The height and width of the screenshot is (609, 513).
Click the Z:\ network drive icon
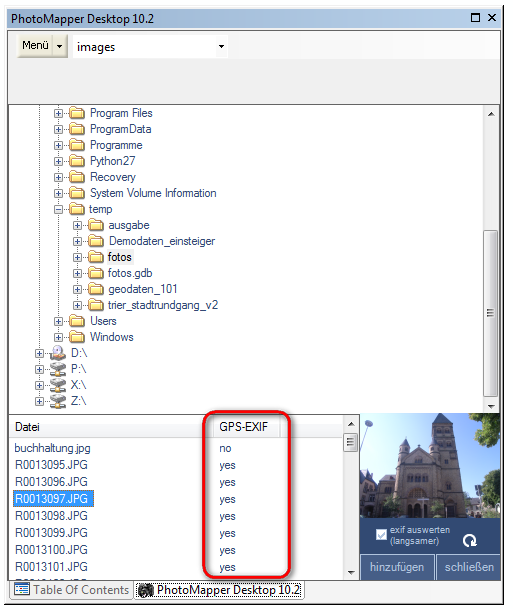tap(58, 401)
